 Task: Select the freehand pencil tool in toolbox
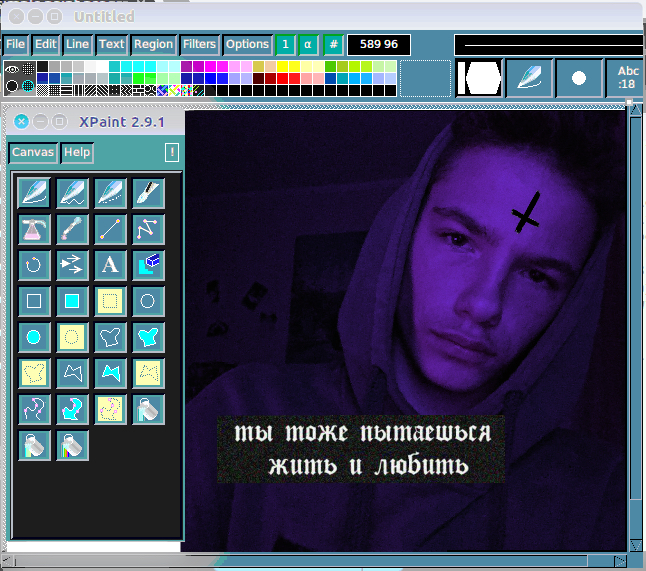pyautogui.click(x=34, y=193)
